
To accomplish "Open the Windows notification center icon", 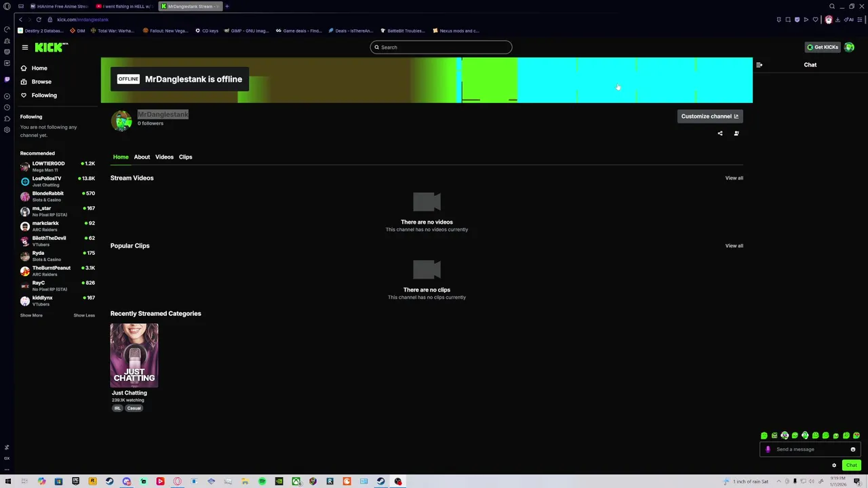I will [x=857, y=482].
